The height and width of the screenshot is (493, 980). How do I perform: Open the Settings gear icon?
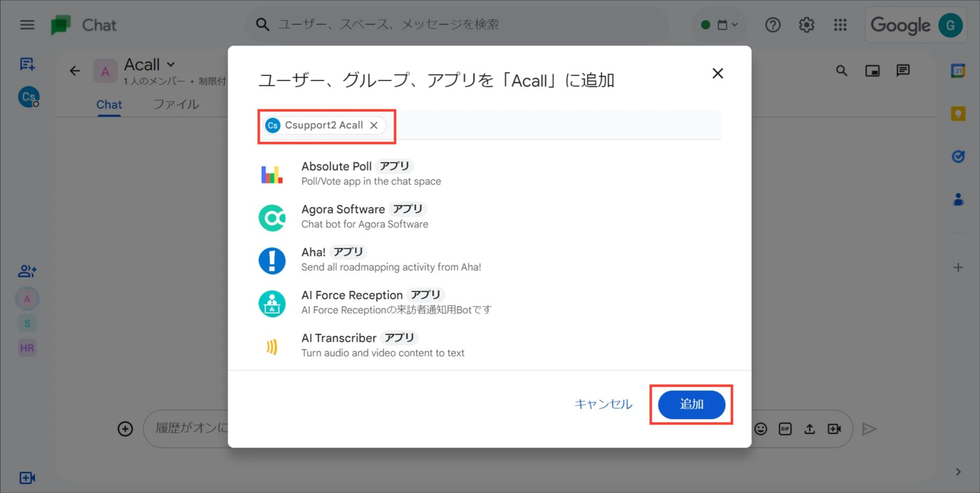806,25
